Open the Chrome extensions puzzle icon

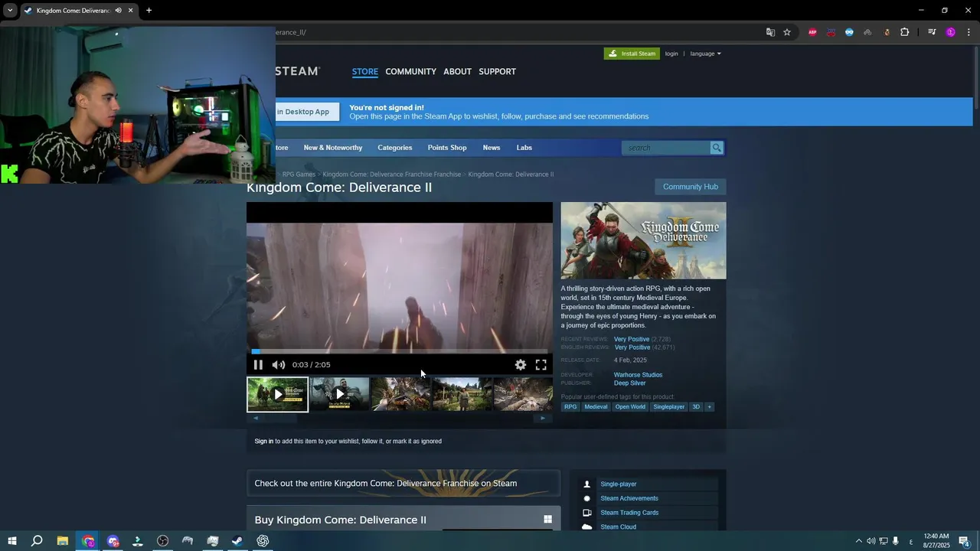click(x=905, y=32)
